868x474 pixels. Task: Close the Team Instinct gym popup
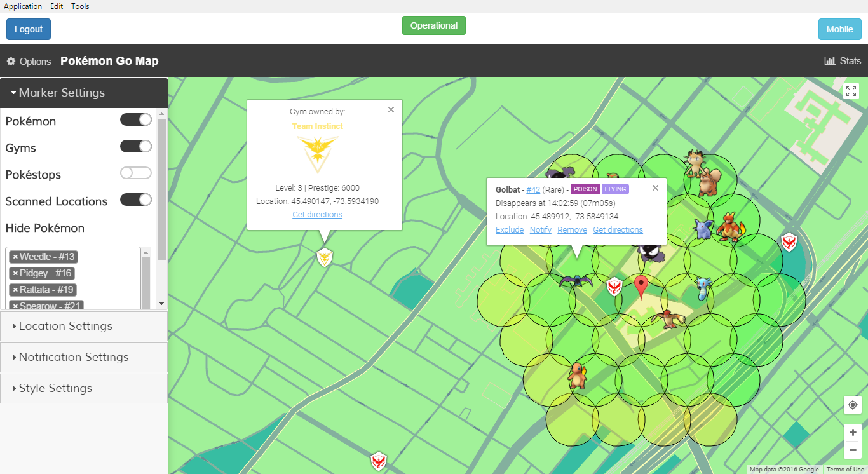[x=391, y=110]
